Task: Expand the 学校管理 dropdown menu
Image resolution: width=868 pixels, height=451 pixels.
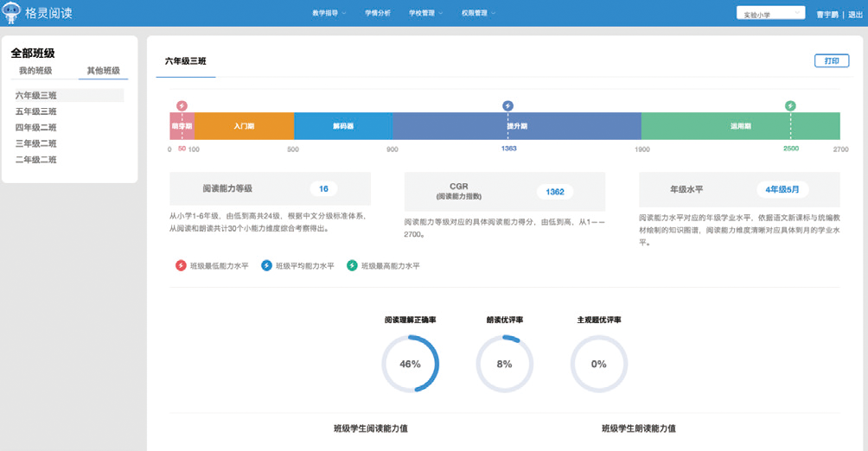Action: click(425, 13)
